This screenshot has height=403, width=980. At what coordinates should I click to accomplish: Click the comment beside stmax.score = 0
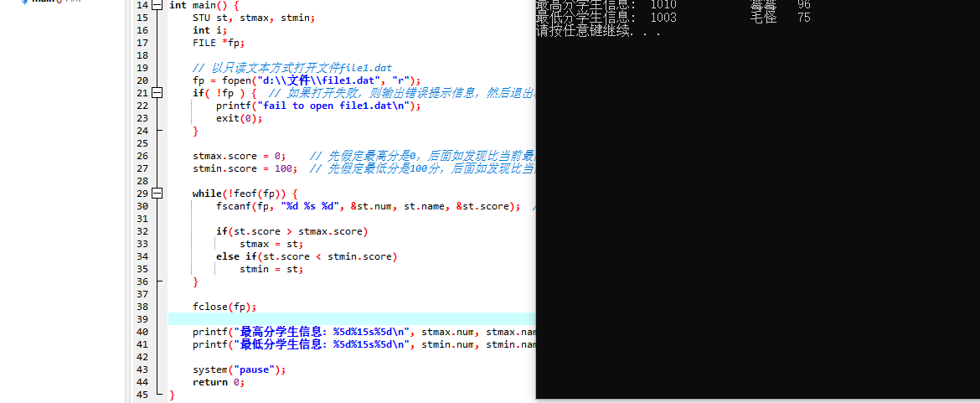tap(423, 156)
